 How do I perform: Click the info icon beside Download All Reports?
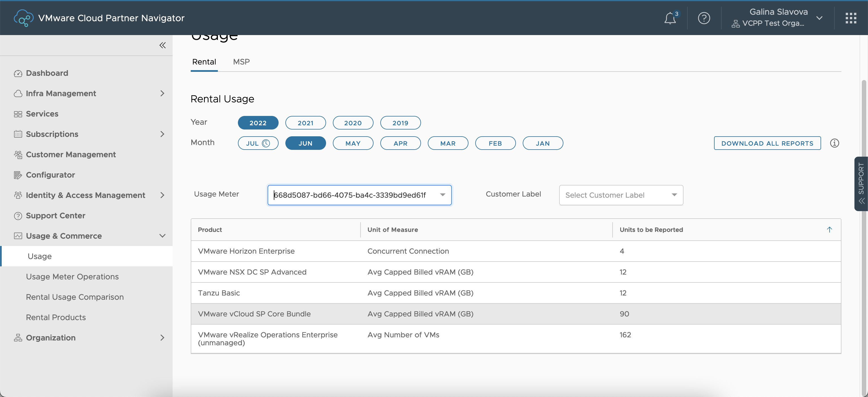coord(834,143)
